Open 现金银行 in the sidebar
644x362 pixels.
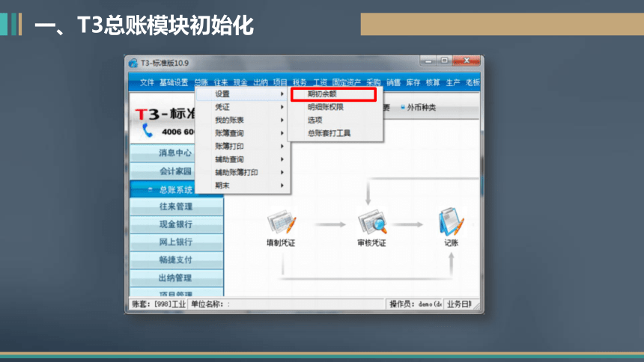pyautogui.click(x=177, y=224)
